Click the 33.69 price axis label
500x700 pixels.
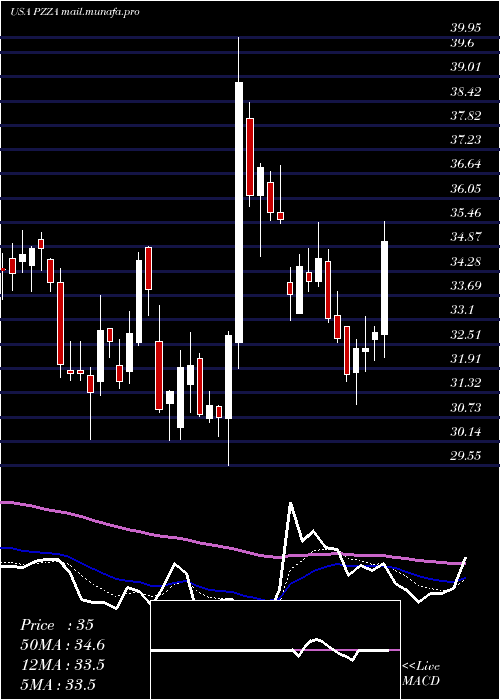(466, 285)
